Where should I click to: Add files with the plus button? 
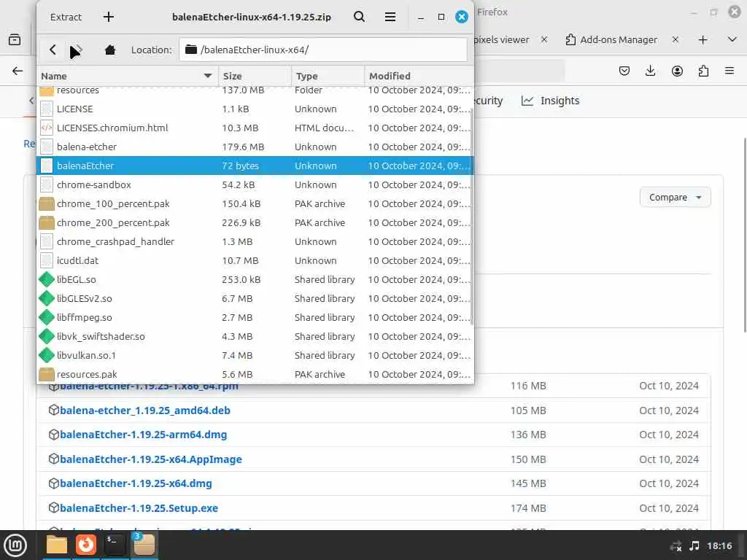click(109, 17)
